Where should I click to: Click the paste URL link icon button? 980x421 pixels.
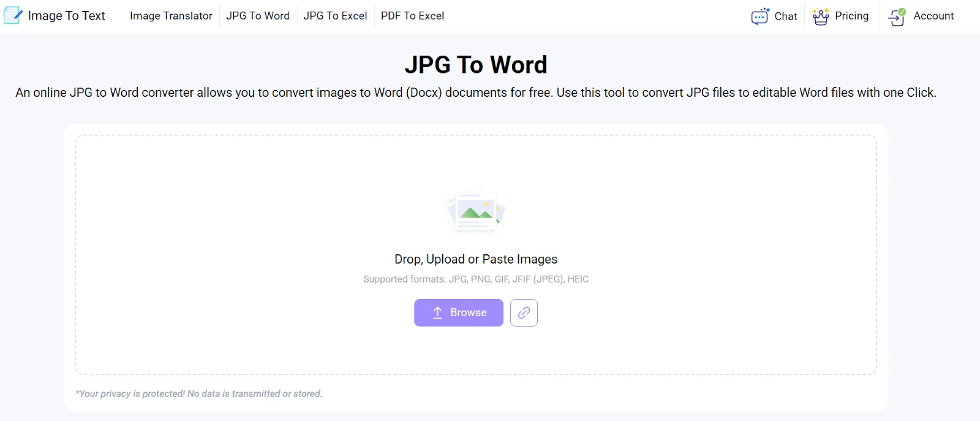[x=524, y=313]
